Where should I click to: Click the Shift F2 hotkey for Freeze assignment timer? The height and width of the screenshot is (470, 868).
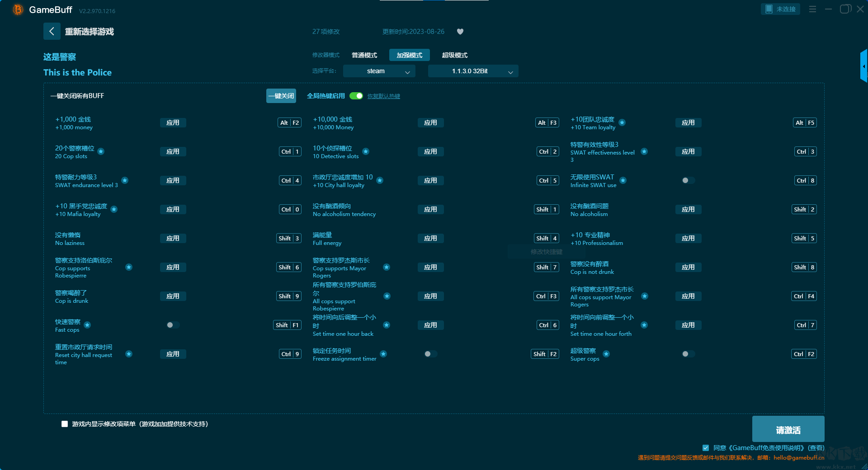pyautogui.click(x=545, y=354)
